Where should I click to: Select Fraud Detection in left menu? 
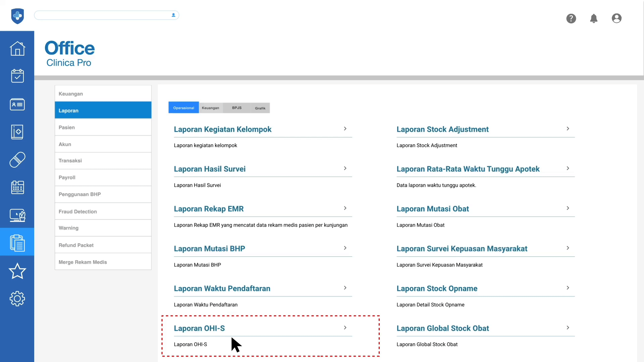coord(78,212)
